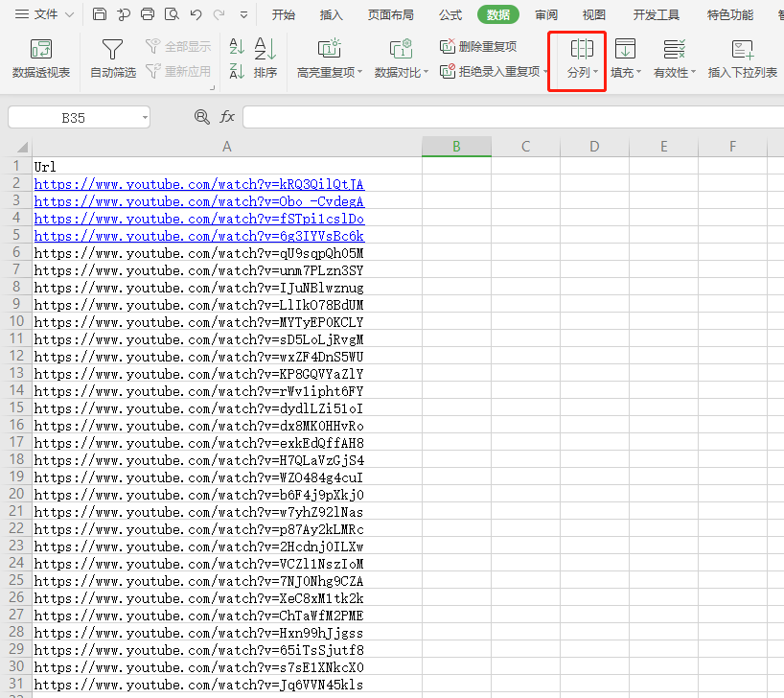Click the 分列 text-to-columns icon

click(582, 50)
